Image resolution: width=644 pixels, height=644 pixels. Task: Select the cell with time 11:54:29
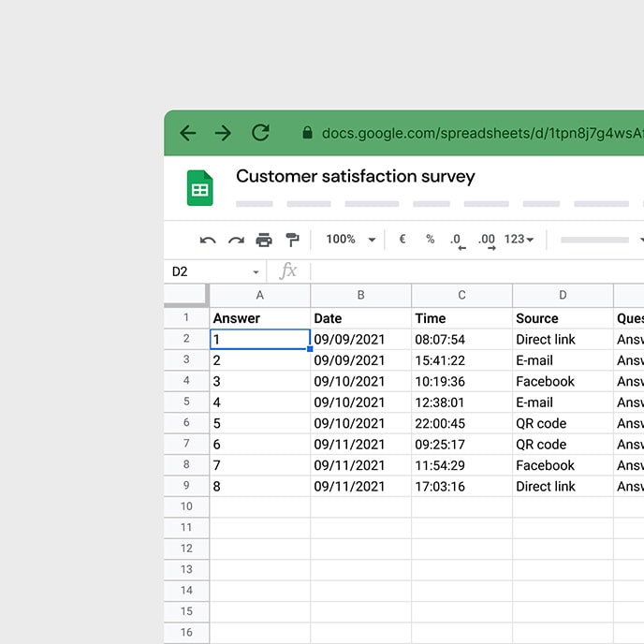pyautogui.click(x=462, y=465)
